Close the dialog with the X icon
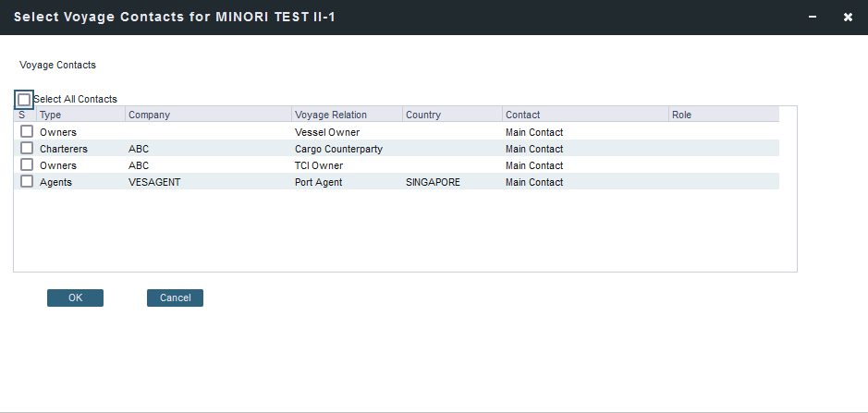The height and width of the screenshot is (413, 868). (x=848, y=18)
